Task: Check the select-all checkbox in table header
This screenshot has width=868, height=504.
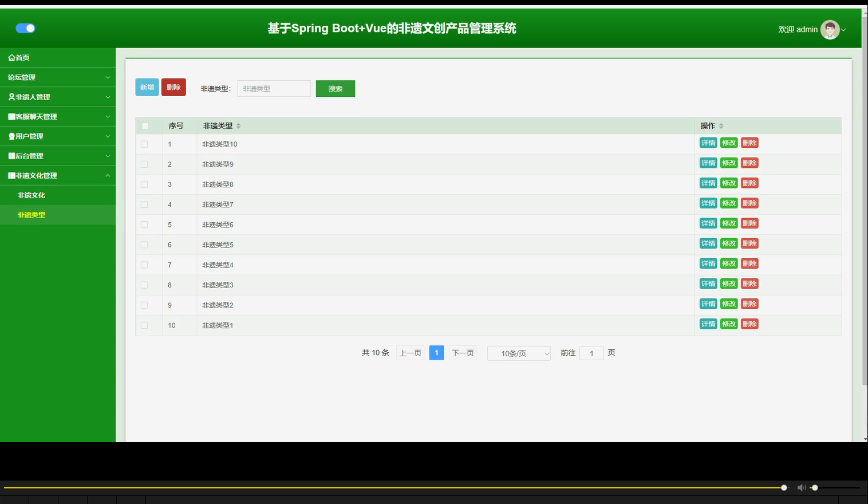Action: [x=145, y=125]
